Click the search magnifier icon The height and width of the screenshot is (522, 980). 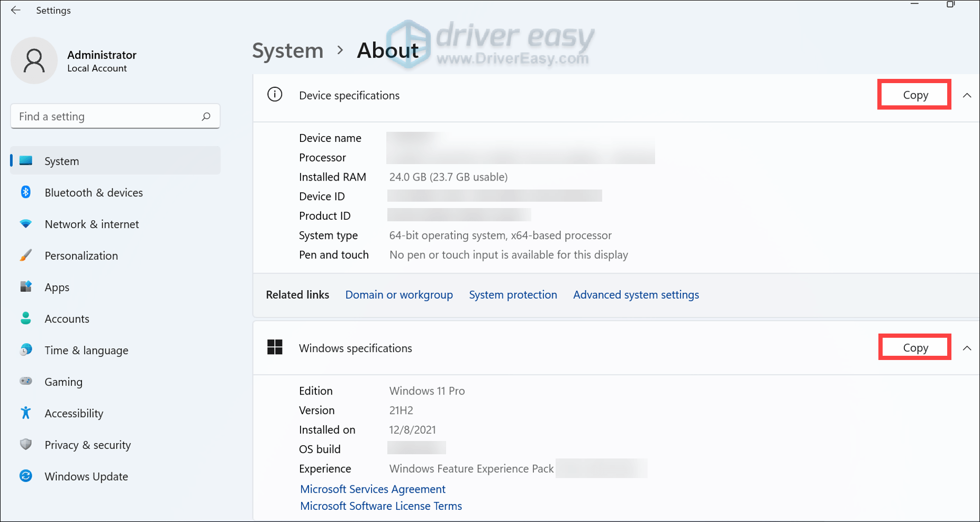coord(206,116)
